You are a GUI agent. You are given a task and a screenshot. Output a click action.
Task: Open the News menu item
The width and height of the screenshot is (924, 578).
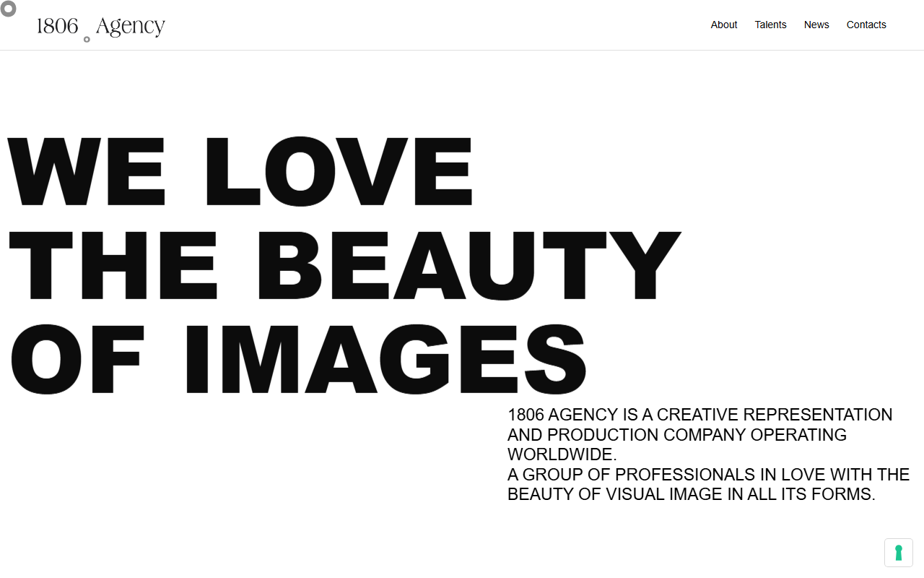[816, 25]
